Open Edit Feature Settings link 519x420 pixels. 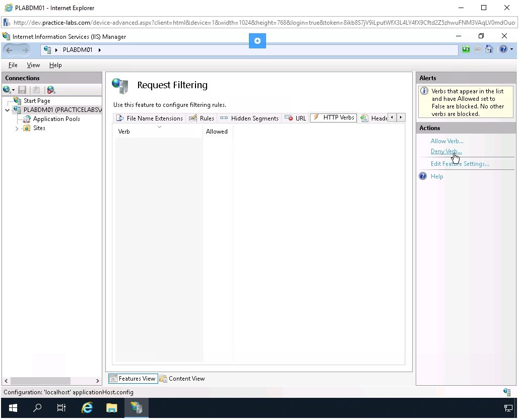coord(460,163)
